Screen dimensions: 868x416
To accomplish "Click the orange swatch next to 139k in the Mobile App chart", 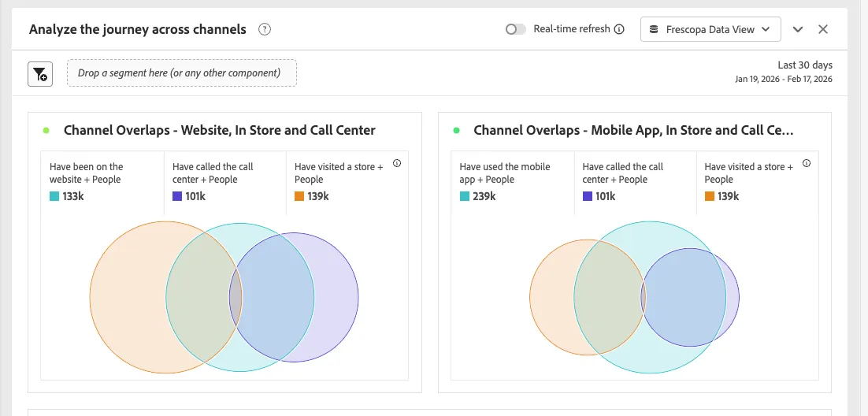I will [x=710, y=196].
